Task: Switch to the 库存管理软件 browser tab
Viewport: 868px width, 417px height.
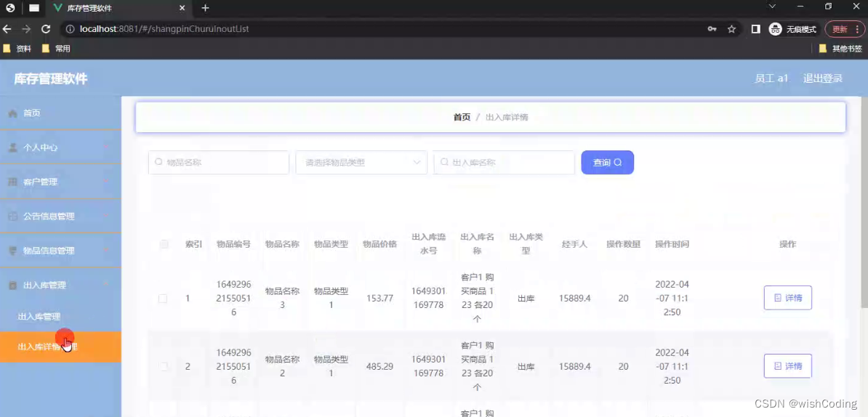Action: [119, 8]
